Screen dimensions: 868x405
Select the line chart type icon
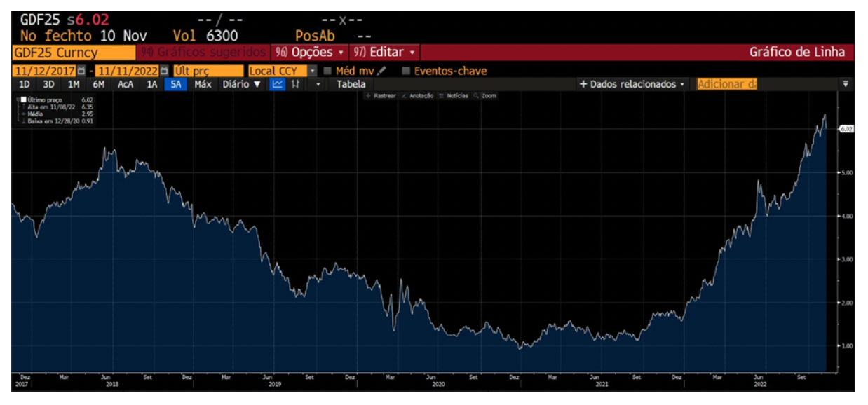click(x=277, y=84)
